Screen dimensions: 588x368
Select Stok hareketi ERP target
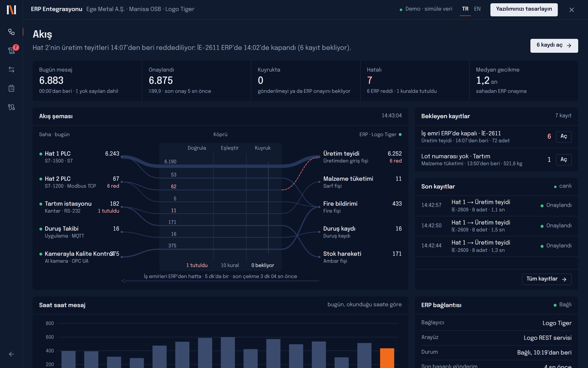(362, 257)
